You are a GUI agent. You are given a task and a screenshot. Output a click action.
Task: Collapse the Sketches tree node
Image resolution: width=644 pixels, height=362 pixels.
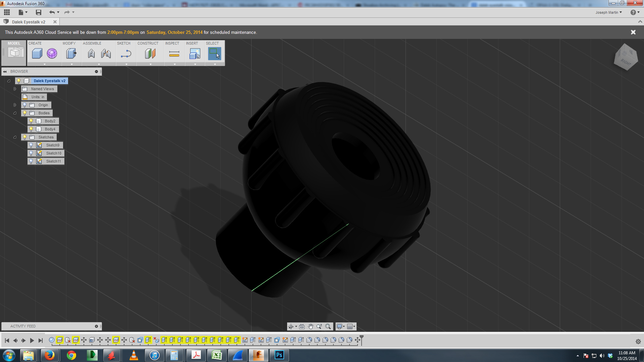click(15, 137)
